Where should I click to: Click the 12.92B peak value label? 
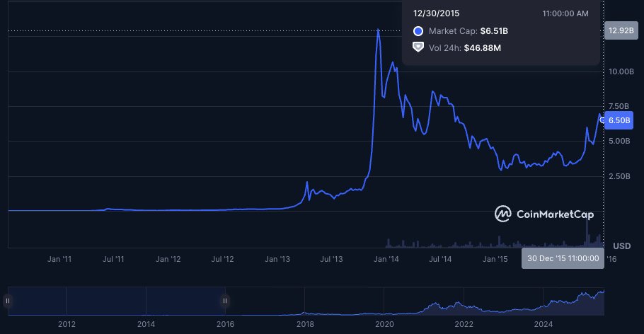pos(621,31)
